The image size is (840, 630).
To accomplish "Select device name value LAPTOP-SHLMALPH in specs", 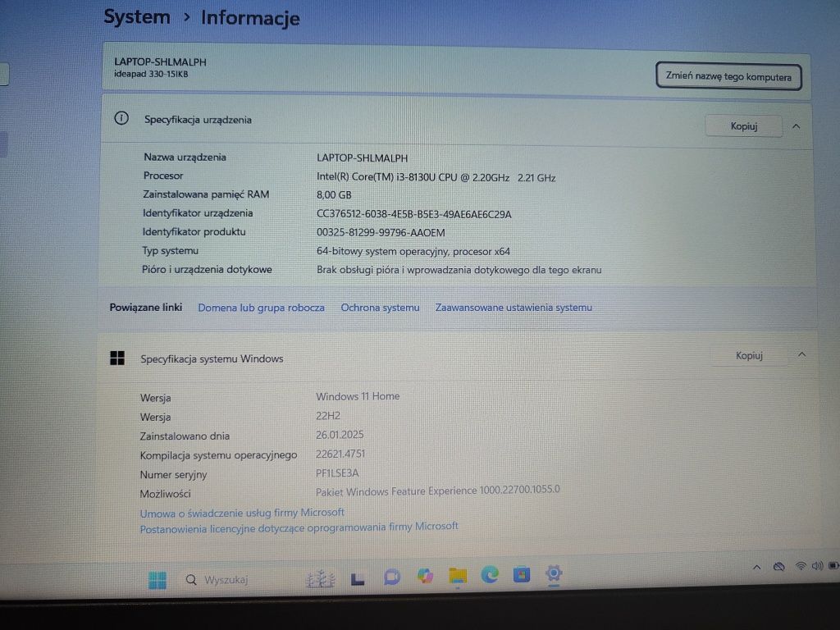I will pos(362,158).
